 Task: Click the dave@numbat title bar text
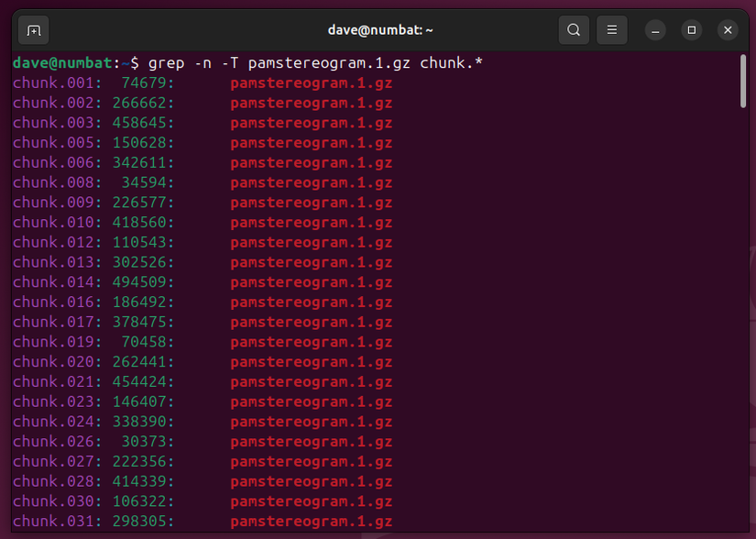(x=379, y=28)
